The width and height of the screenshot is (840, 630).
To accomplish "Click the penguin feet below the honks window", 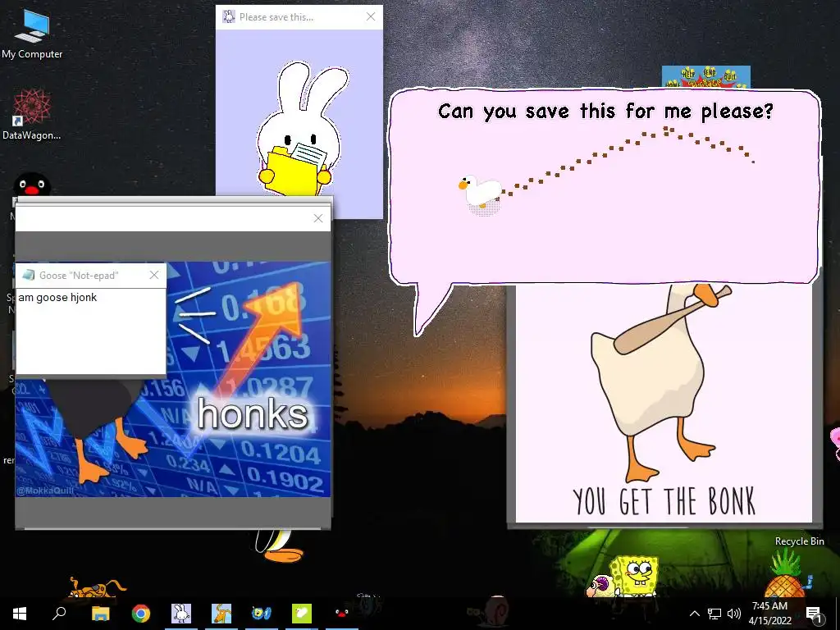I will point(278,547).
